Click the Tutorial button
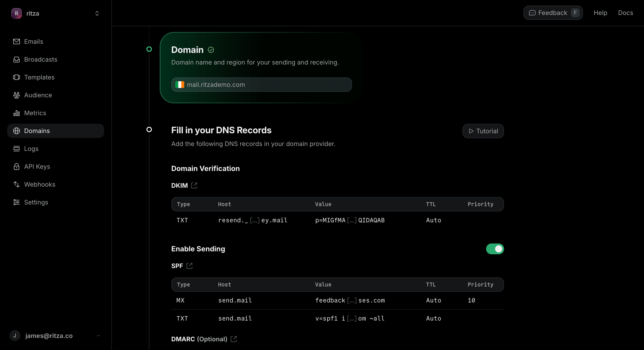Screen dimensions: 644x350 click(x=483, y=131)
